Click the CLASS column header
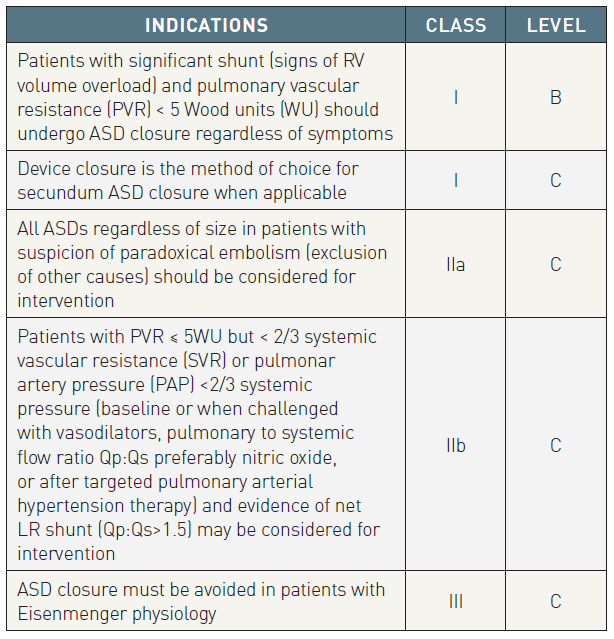Viewport: 614px width, 639px height. click(456, 25)
